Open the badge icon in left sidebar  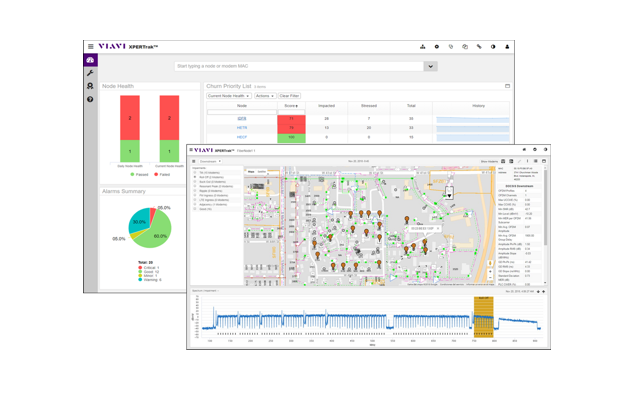(x=90, y=86)
